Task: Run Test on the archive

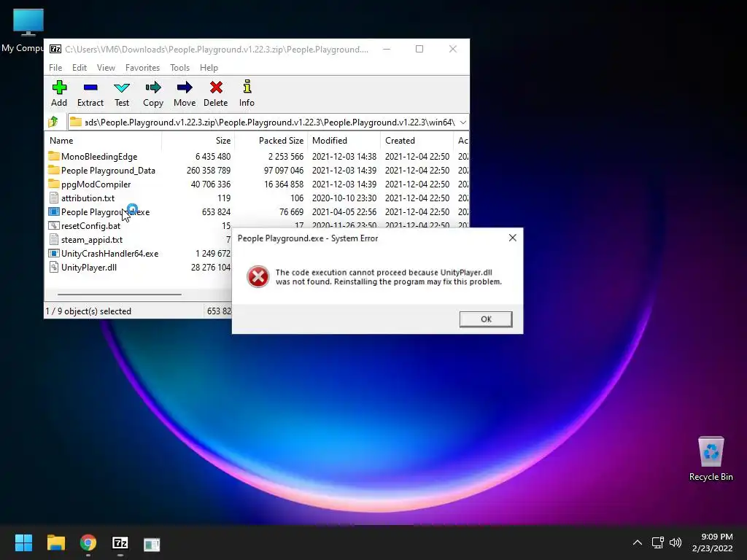Action: tap(122, 93)
